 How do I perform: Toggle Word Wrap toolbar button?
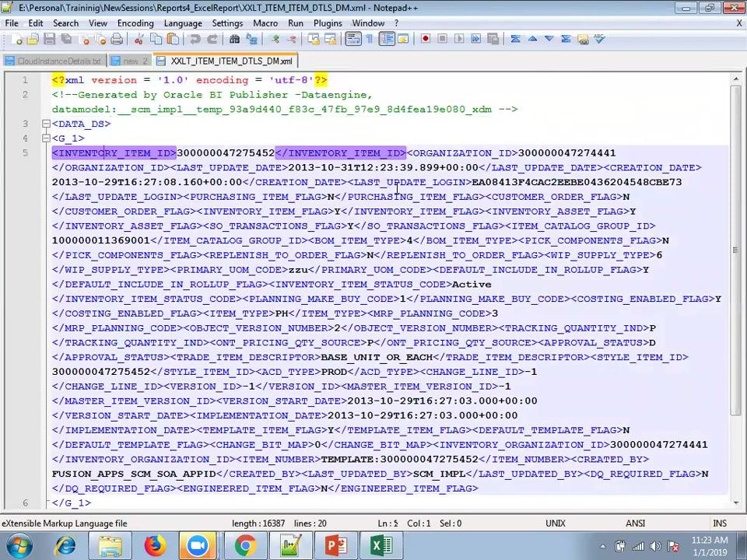click(352, 39)
